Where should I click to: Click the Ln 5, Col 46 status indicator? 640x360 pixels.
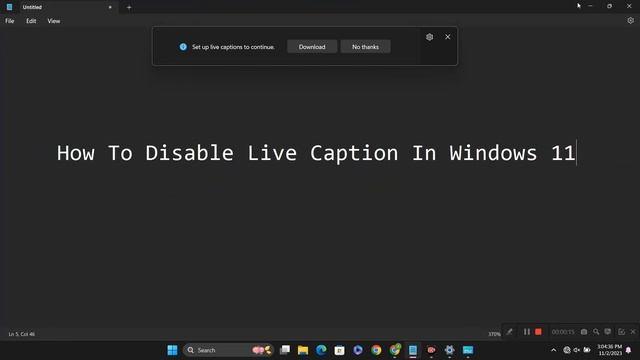(x=22, y=334)
